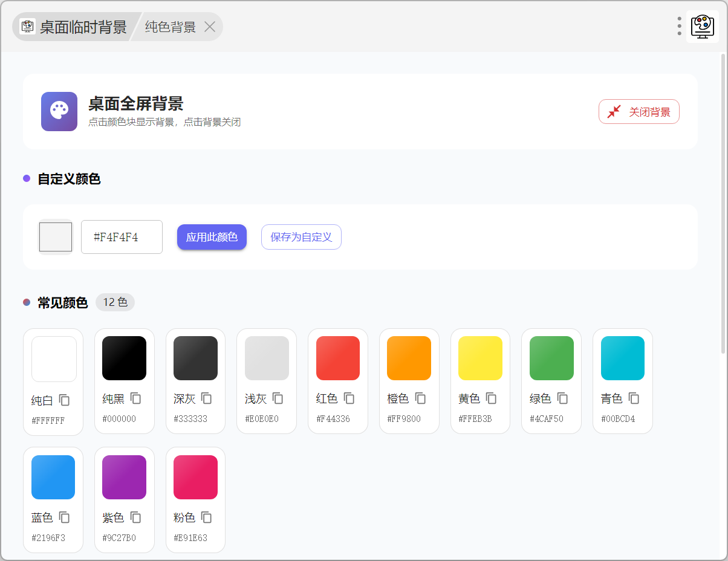Copy the 纯白 color hex code
This screenshot has height=561, width=728.
click(x=65, y=400)
